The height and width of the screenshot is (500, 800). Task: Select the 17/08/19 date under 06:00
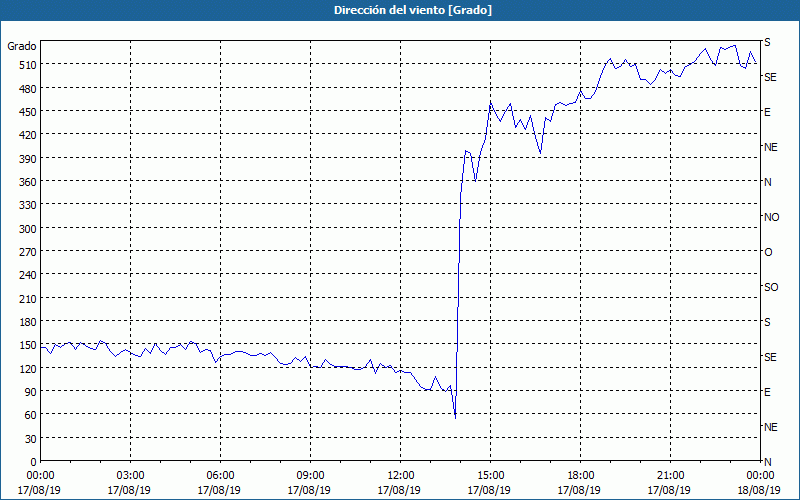pyautogui.click(x=219, y=490)
